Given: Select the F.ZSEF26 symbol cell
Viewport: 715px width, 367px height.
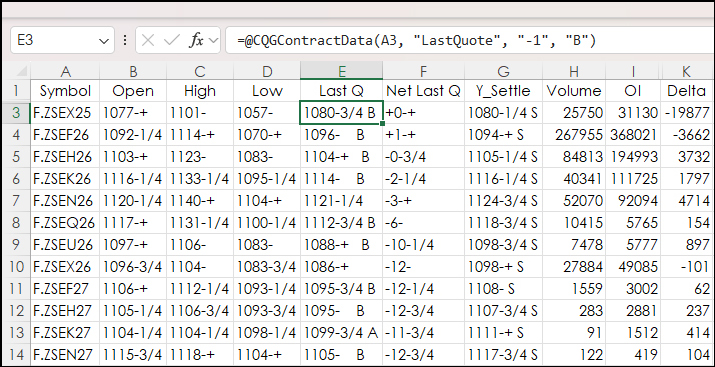Looking at the screenshot, I should 65,134.
